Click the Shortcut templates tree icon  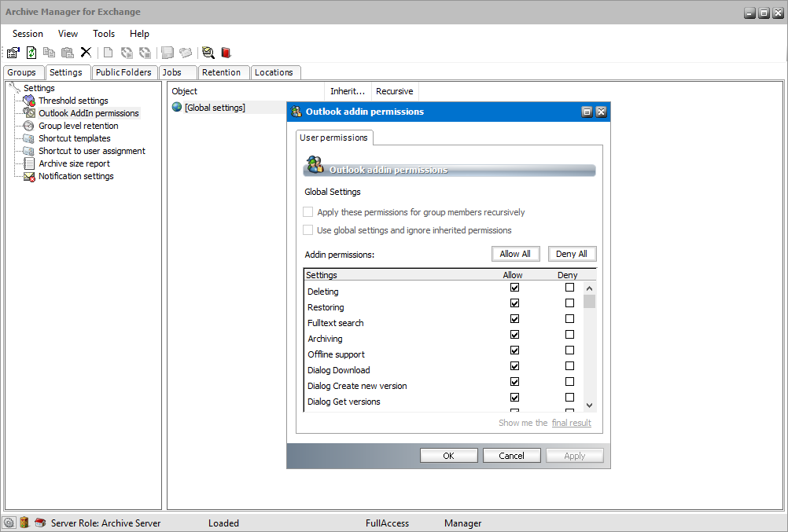tap(29, 138)
